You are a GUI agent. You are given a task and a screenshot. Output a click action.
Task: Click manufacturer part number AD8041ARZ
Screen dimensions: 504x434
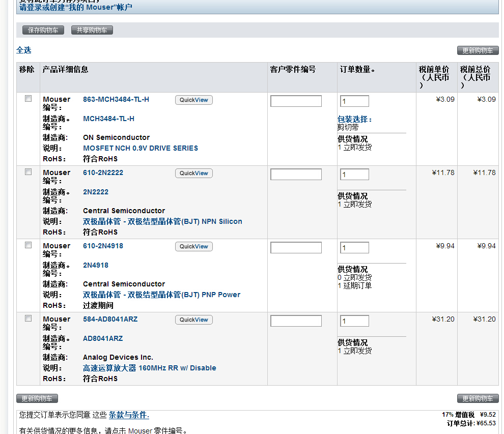point(103,338)
